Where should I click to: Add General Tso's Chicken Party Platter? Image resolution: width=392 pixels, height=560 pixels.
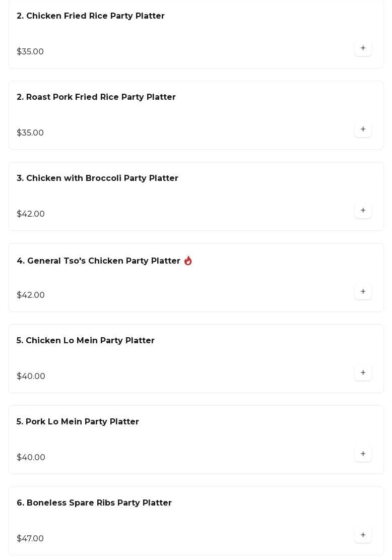(x=363, y=292)
